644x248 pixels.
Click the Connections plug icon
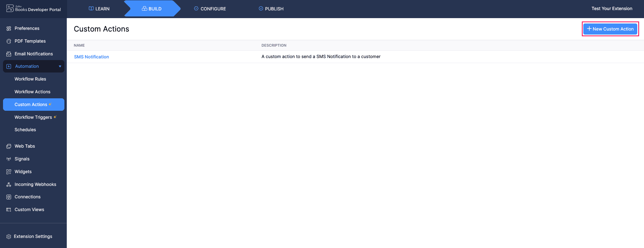point(9,197)
